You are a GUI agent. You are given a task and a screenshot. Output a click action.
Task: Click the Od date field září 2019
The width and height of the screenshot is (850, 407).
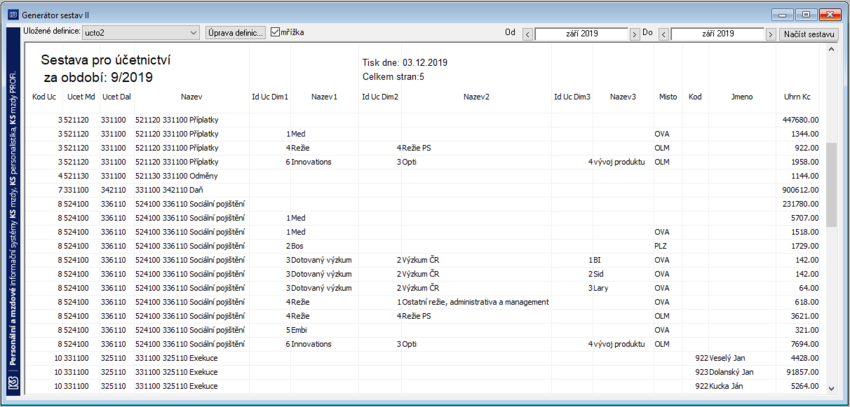(581, 34)
